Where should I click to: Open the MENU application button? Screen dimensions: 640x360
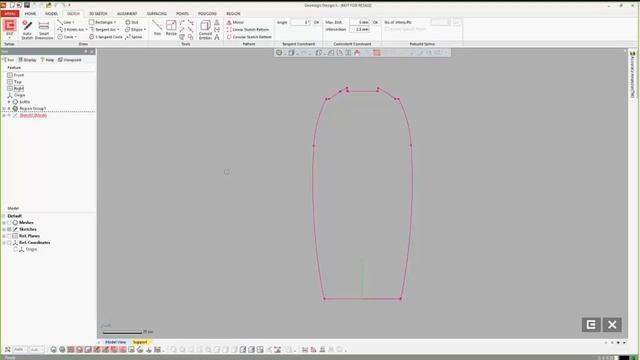pyautogui.click(x=10, y=13)
